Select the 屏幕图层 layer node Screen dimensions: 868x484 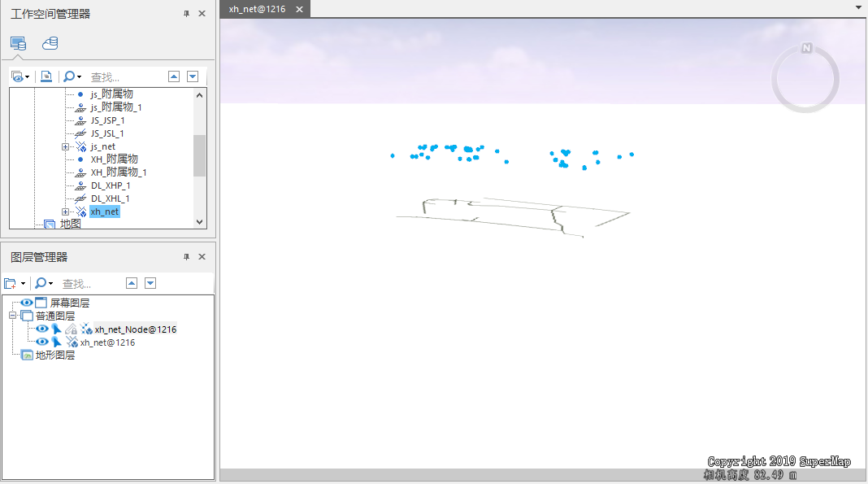[70, 303]
